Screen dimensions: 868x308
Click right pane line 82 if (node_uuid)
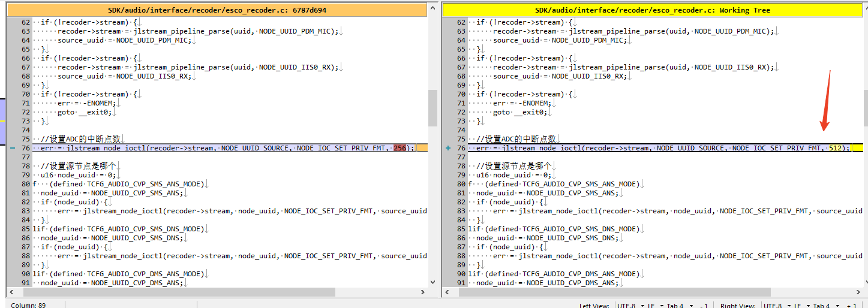(x=511, y=202)
